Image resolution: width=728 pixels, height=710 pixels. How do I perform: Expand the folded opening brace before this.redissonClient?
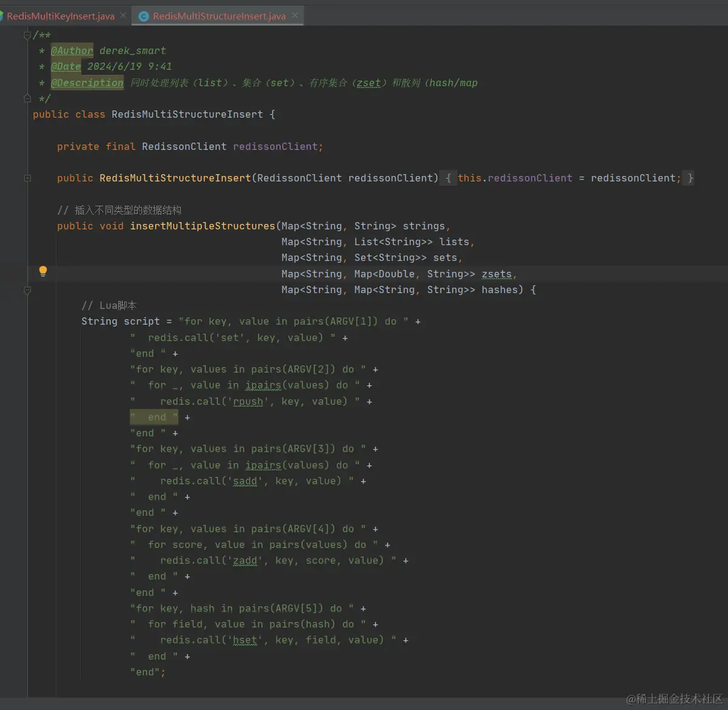(448, 178)
